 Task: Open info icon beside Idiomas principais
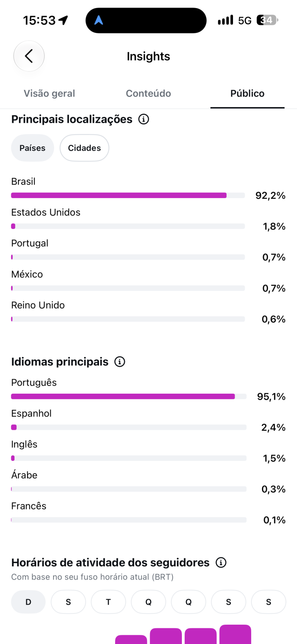(x=120, y=361)
